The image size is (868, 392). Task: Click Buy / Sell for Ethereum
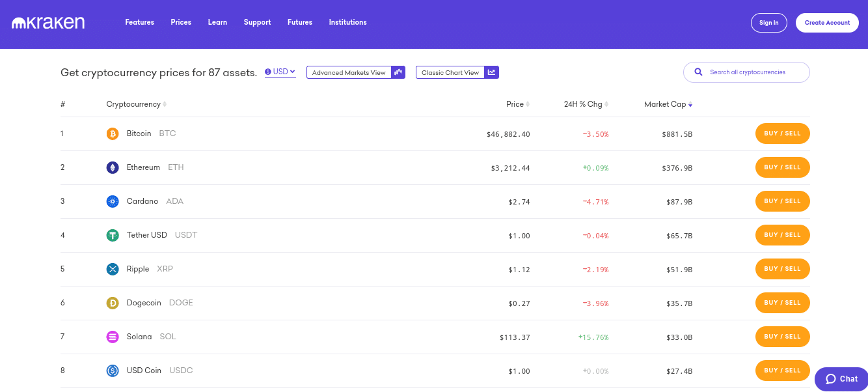(783, 167)
